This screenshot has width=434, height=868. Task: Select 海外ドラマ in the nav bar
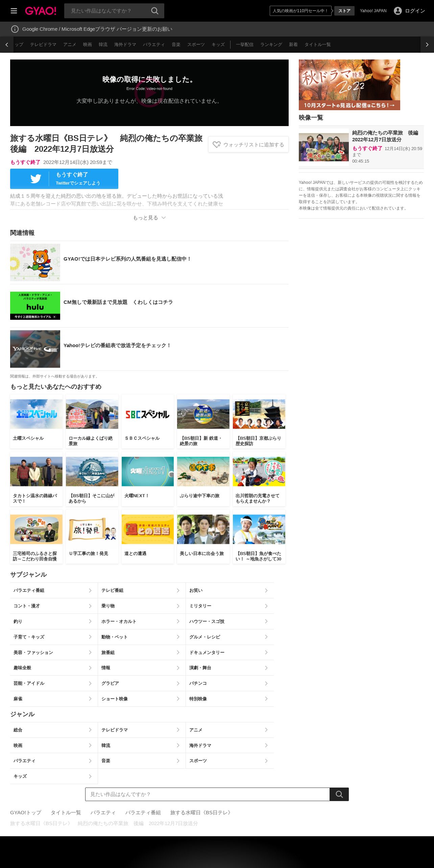[x=125, y=45]
